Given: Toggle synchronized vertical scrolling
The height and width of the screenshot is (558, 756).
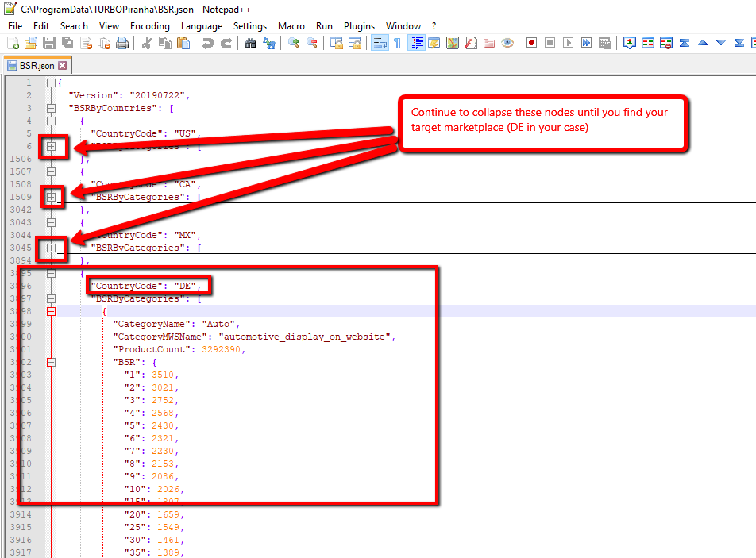Looking at the screenshot, I should click(x=336, y=43).
